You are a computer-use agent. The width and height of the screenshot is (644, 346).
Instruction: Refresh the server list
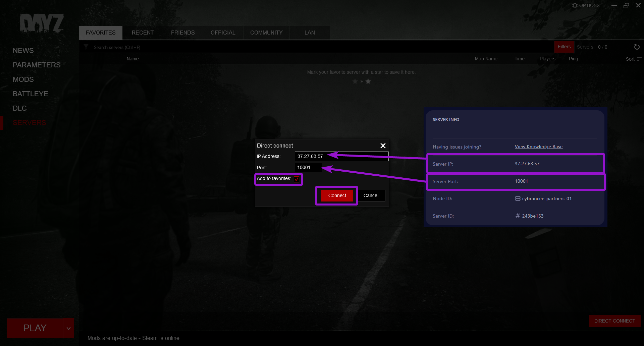pos(637,47)
